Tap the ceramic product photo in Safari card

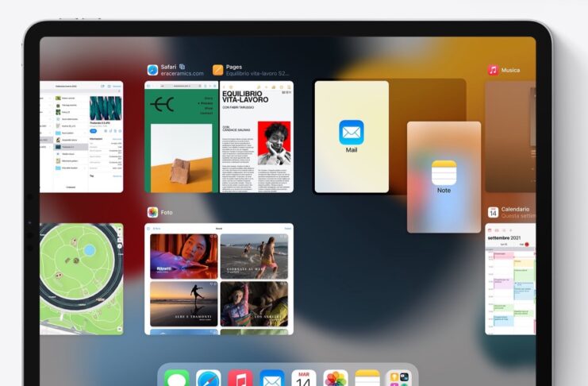181,158
